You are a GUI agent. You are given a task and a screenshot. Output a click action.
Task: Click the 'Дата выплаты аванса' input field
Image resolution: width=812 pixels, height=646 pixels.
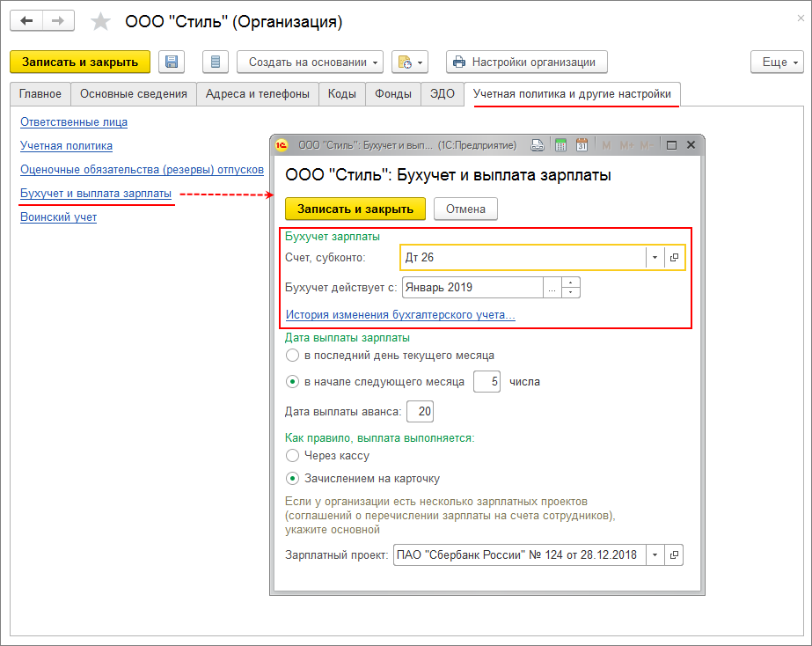[x=420, y=412]
